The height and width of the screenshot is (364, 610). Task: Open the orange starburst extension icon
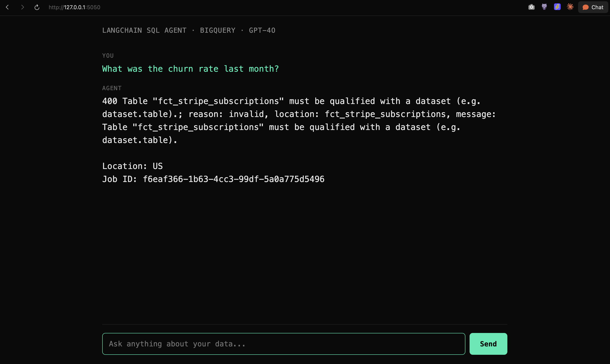pyautogui.click(x=570, y=7)
